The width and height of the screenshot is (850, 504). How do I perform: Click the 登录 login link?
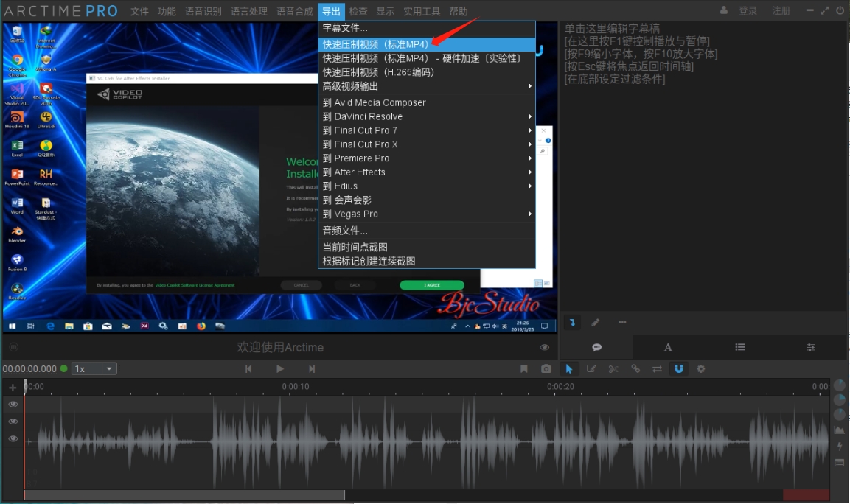click(x=748, y=11)
